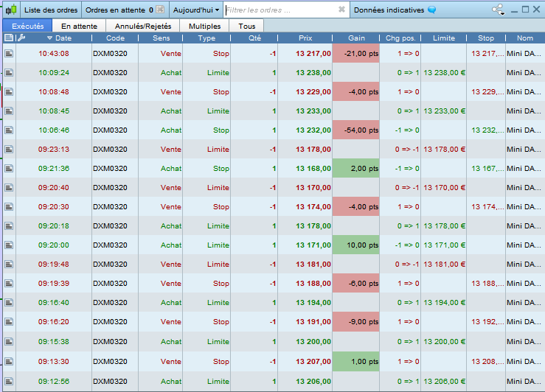Sort by the Gain column header

(x=356, y=38)
